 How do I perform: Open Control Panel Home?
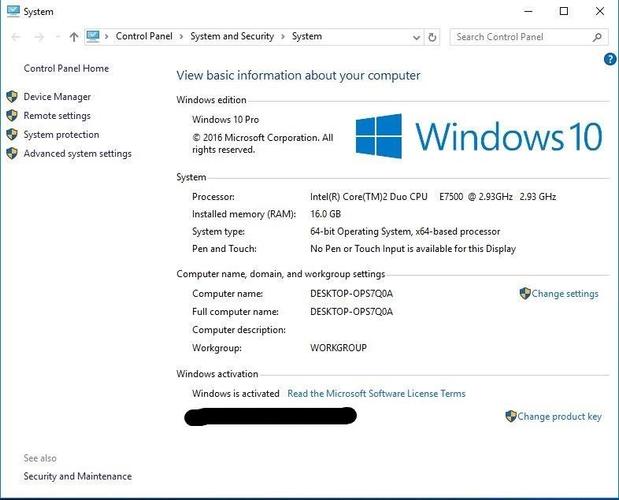coord(66,68)
